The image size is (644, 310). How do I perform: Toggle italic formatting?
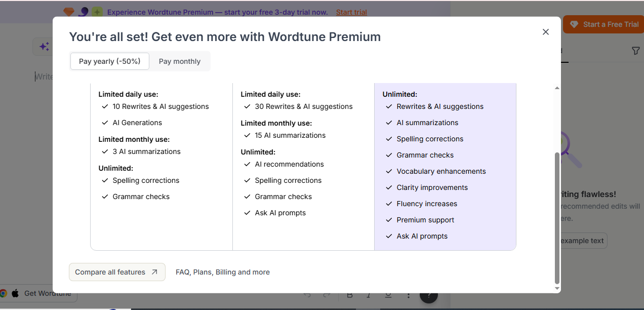(x=369, y=294)
